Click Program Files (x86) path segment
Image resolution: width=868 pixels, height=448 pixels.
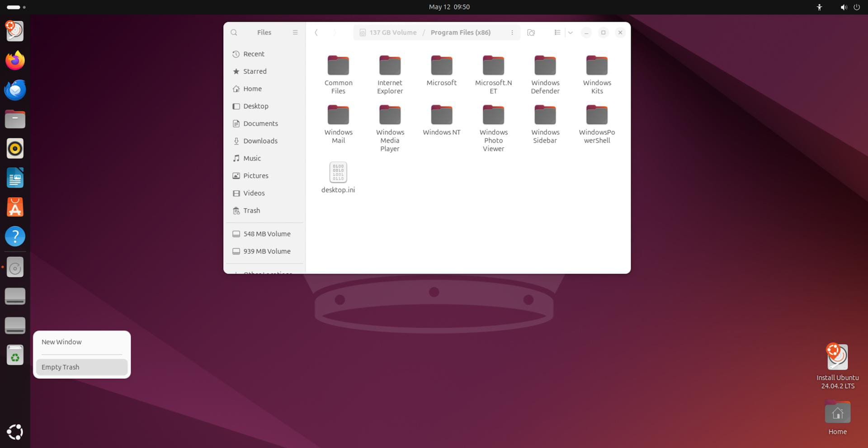[x=460, y=33]
